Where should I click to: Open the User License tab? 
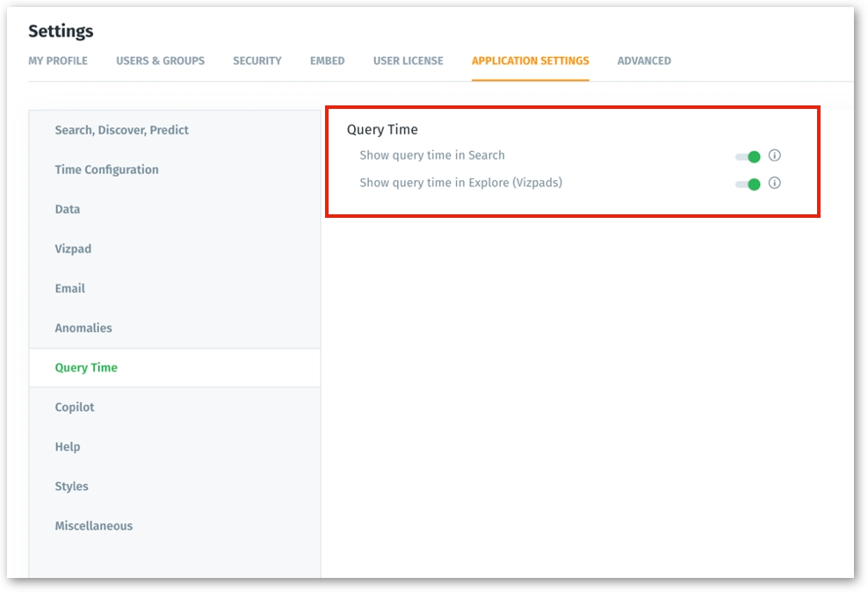click(408, 61)
